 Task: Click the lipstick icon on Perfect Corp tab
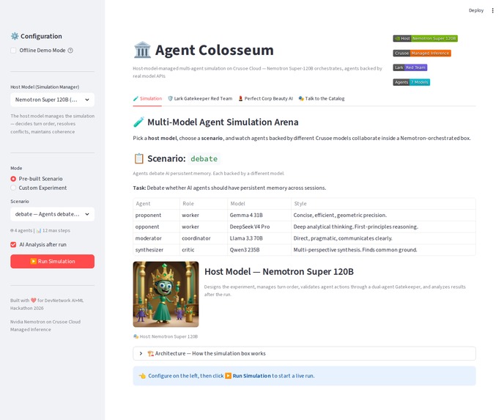[x=240, y=98]
